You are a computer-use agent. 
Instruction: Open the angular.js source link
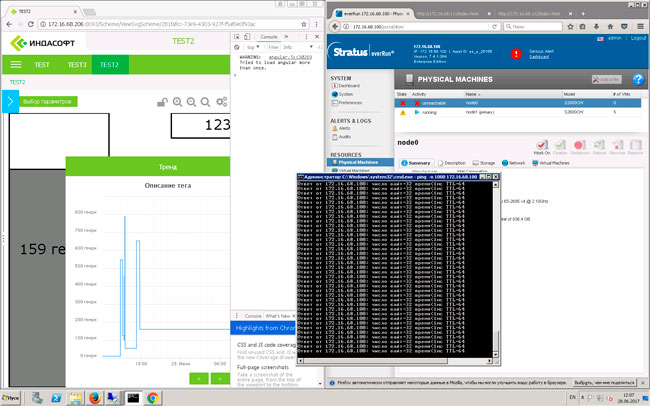coord(290,57)
